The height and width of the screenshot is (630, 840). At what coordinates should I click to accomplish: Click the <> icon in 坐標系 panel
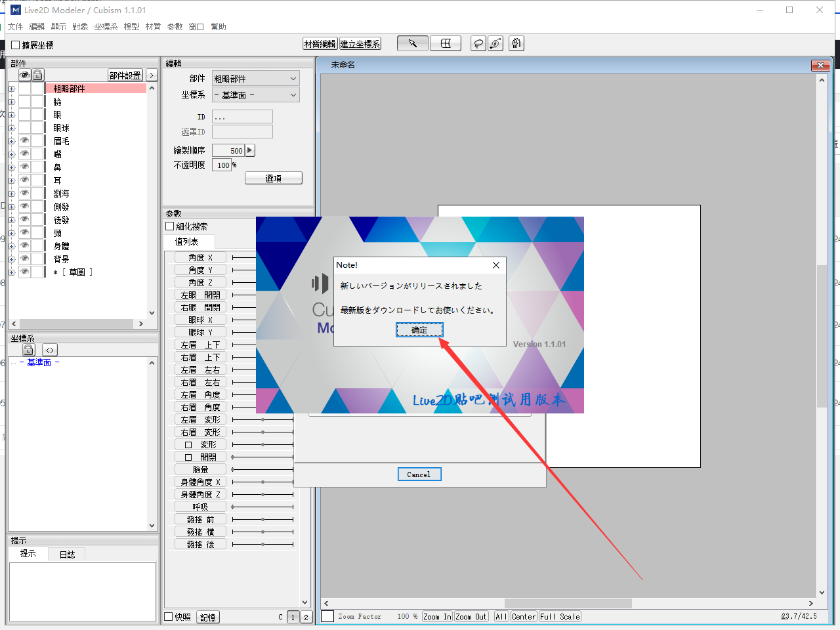pyautogui.click(x=50, y=350)
